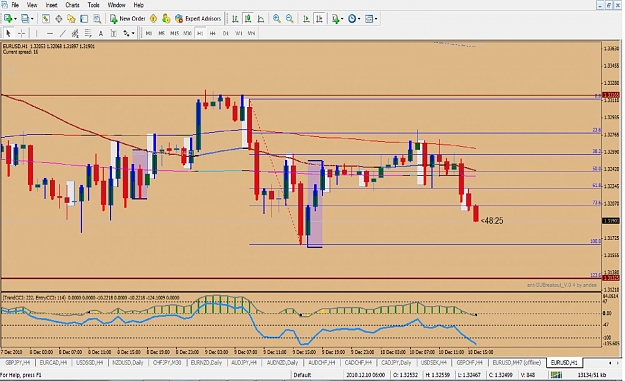The image size is (625, 381).
Task: Select the Equidistant Channel tool
Action: tap(75, 33)
